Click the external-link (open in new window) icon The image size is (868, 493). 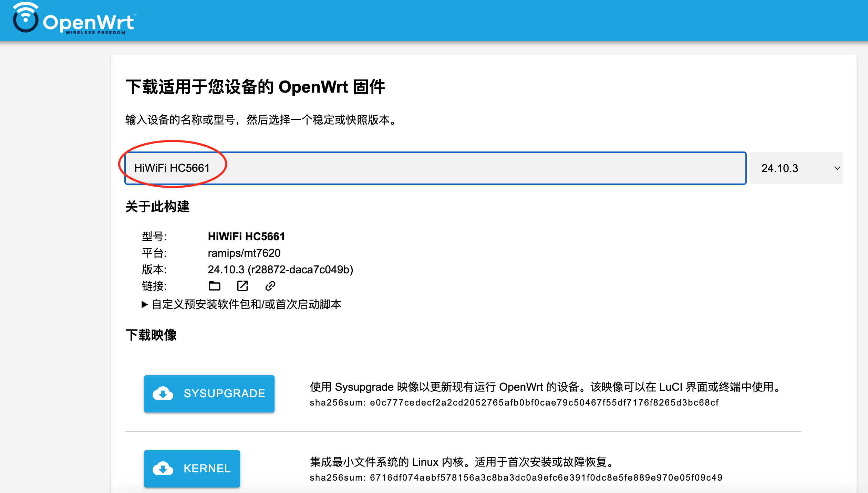pos(242,286)
